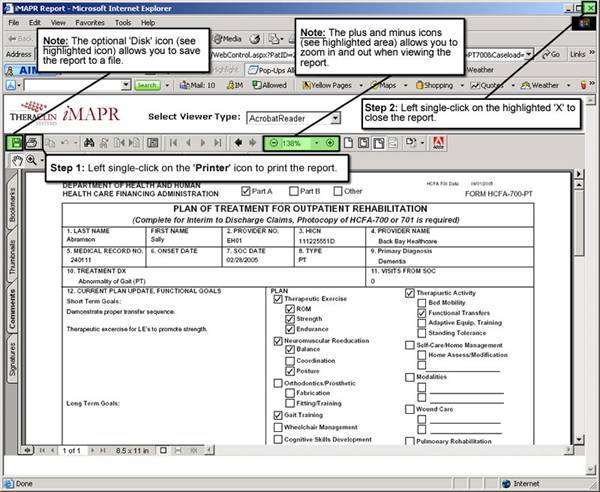Open the AIM search box dropdown
The width and height of the screenshot is (600, 492).
point(126,85)
